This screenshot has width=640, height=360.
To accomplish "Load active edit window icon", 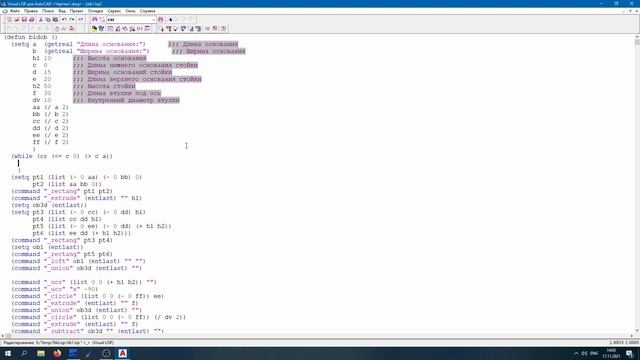I will pos(162,29).
